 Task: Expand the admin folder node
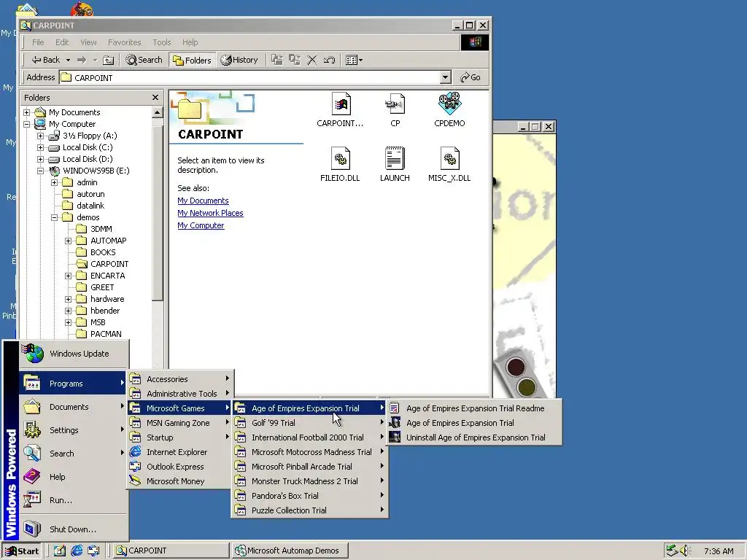pos(54,182)
